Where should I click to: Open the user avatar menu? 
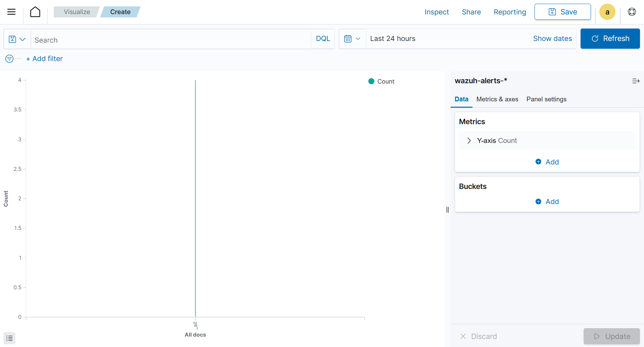[607, 12]
